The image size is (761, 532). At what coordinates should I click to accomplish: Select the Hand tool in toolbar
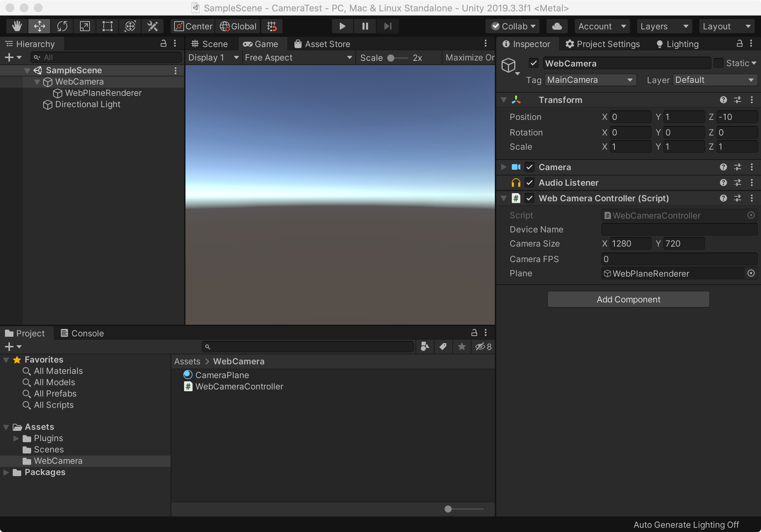pyautogui.click(x=17, y=26)
